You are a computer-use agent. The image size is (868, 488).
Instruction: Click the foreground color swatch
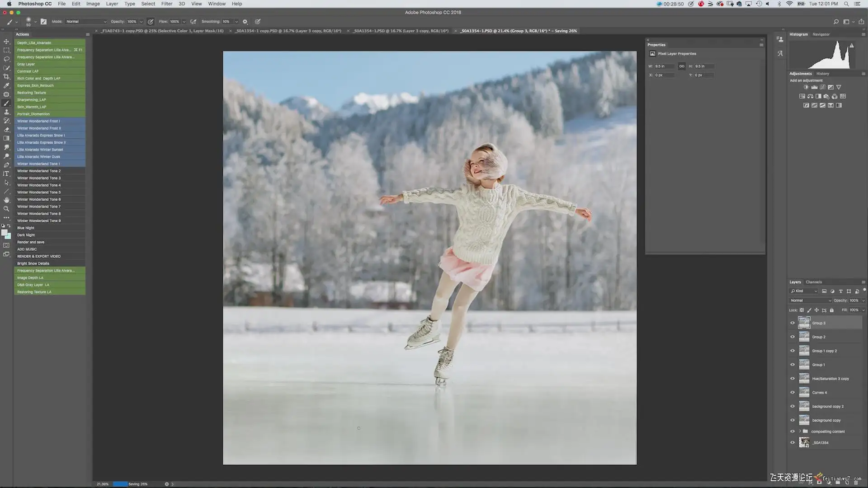(5, 232)
